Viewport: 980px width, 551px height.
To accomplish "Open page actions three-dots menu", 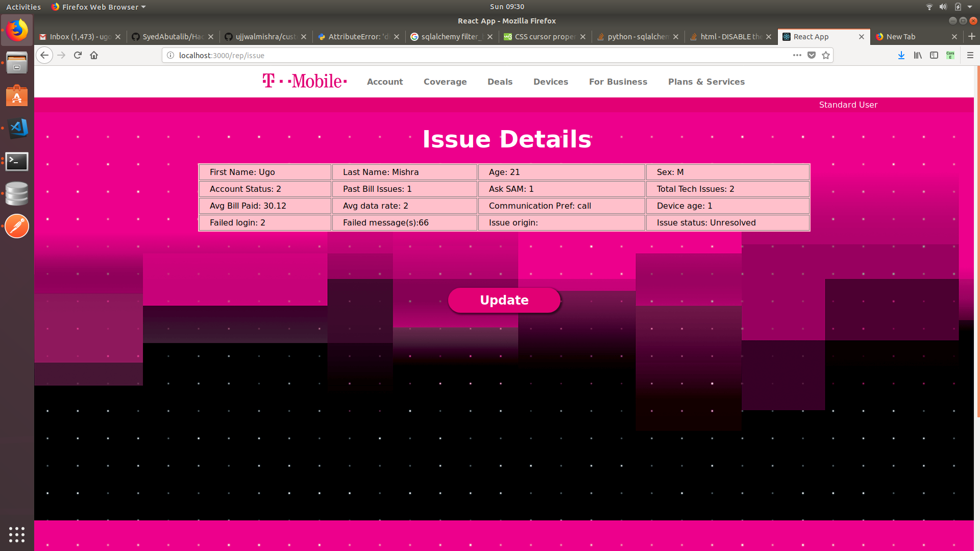I will click(797, 55).
